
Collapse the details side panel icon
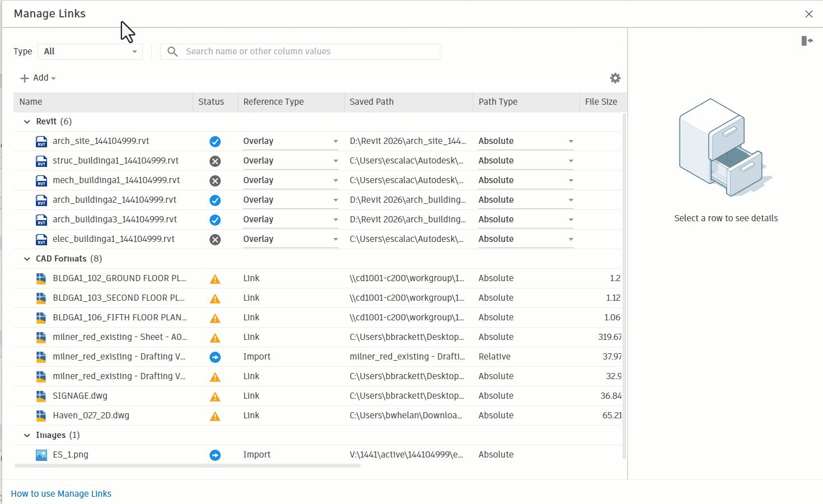pos(807,41)
